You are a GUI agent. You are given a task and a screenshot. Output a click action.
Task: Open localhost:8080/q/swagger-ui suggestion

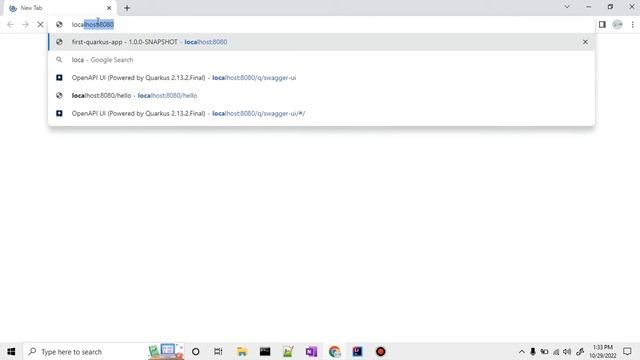point(321,78)
